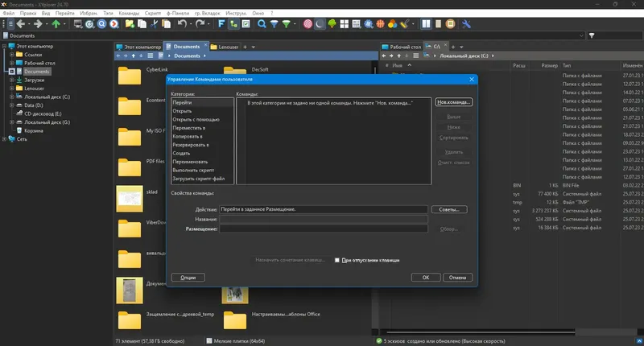Click the green Up arrow toolbar icon
644x346 pixels.
[x=56, y=24]
